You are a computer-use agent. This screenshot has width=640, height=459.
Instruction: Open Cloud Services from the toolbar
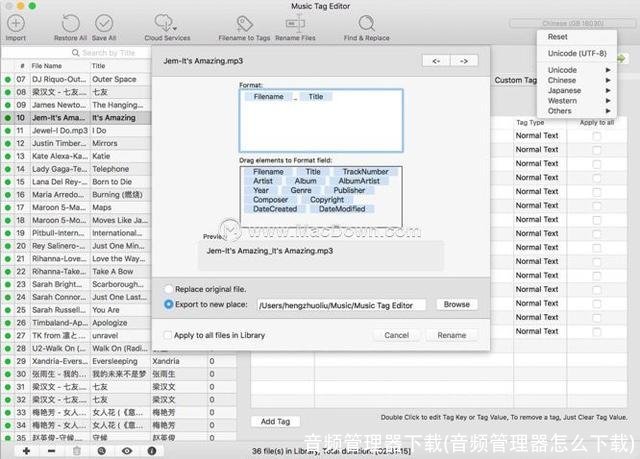click(167, 22)
